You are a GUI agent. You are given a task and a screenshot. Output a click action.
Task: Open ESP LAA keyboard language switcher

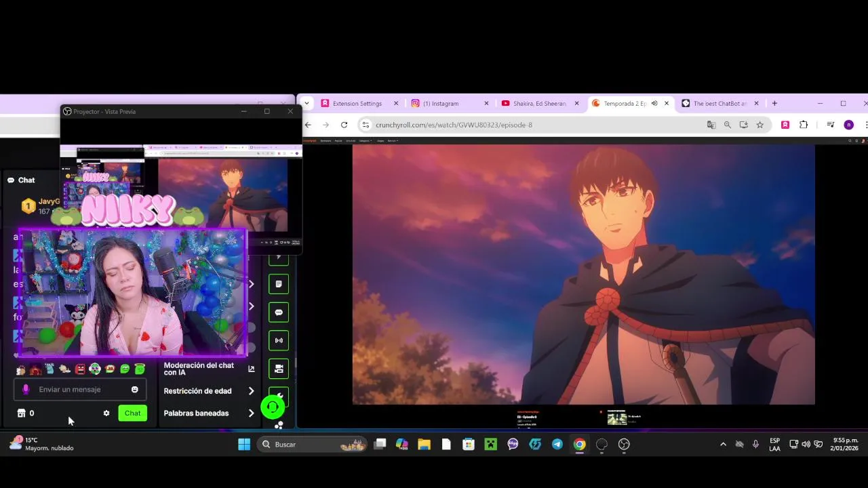click(x=774, y=445)
